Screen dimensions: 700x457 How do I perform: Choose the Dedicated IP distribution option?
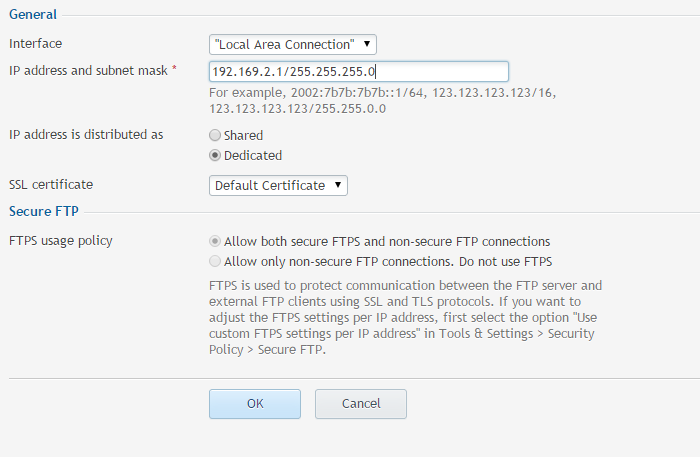[215, 156]
